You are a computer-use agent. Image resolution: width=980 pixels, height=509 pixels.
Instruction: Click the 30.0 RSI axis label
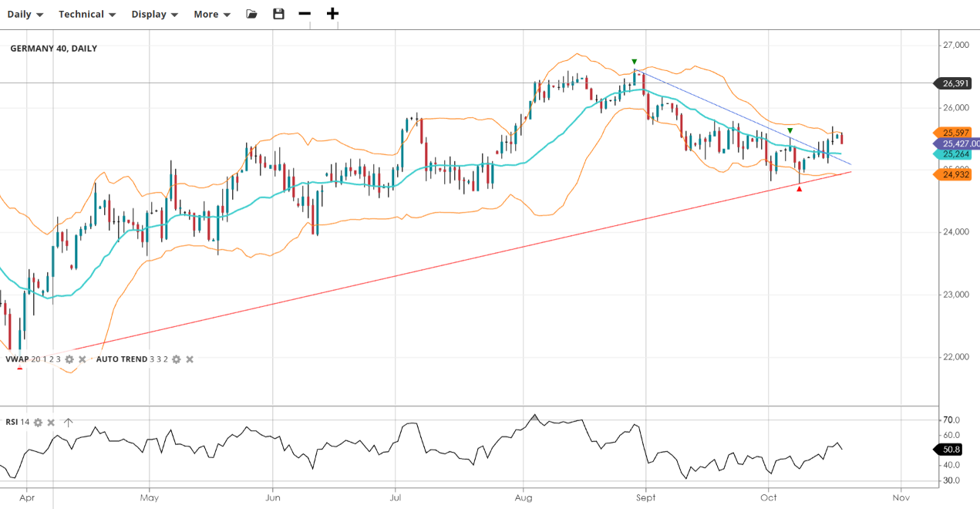[951, 481]
